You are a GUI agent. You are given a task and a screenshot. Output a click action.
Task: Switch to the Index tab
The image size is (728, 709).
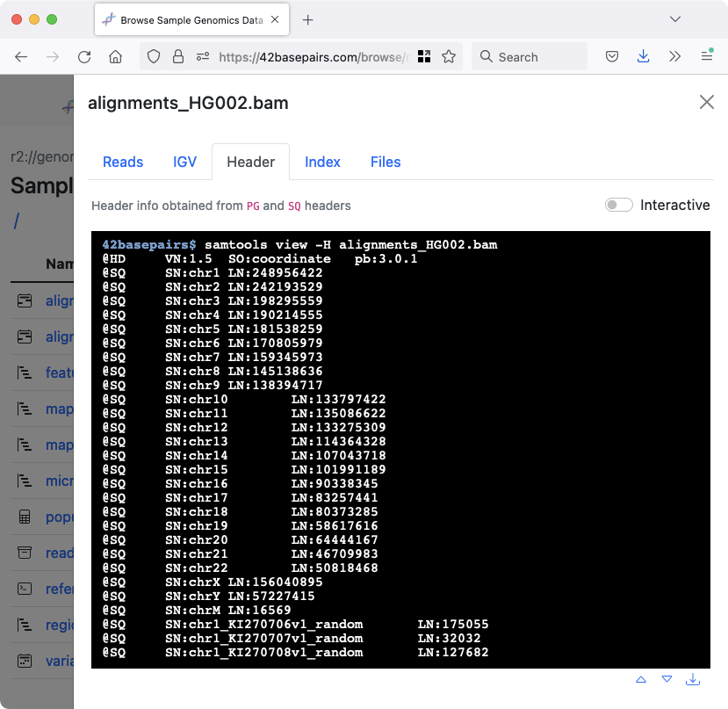coord(322,162)
